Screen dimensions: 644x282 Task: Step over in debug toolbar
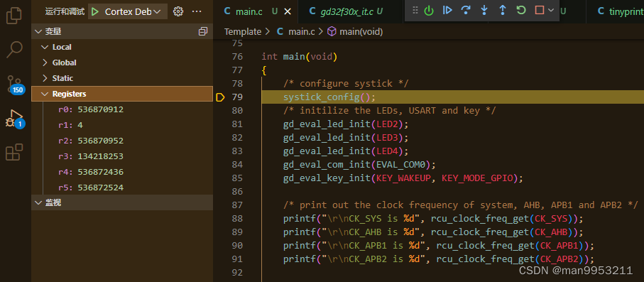coord(466,10)
